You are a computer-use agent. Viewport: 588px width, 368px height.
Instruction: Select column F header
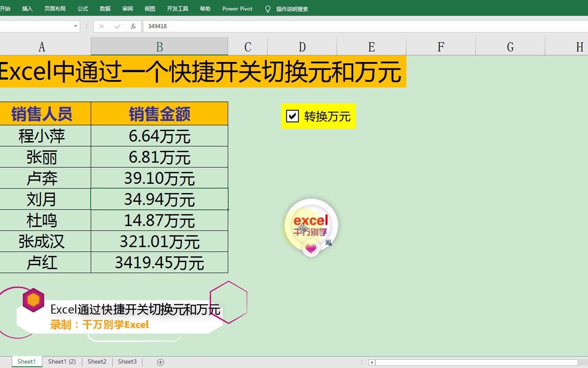pos(441,47)
